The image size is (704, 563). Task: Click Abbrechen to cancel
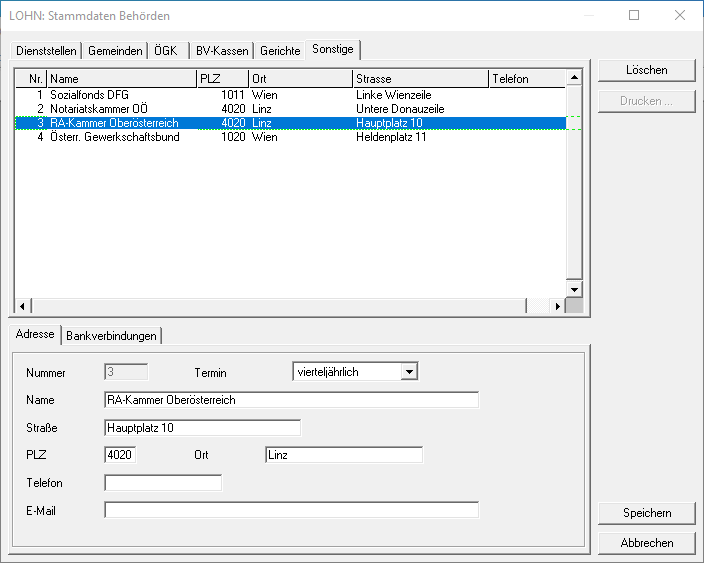tap(646, 543)
